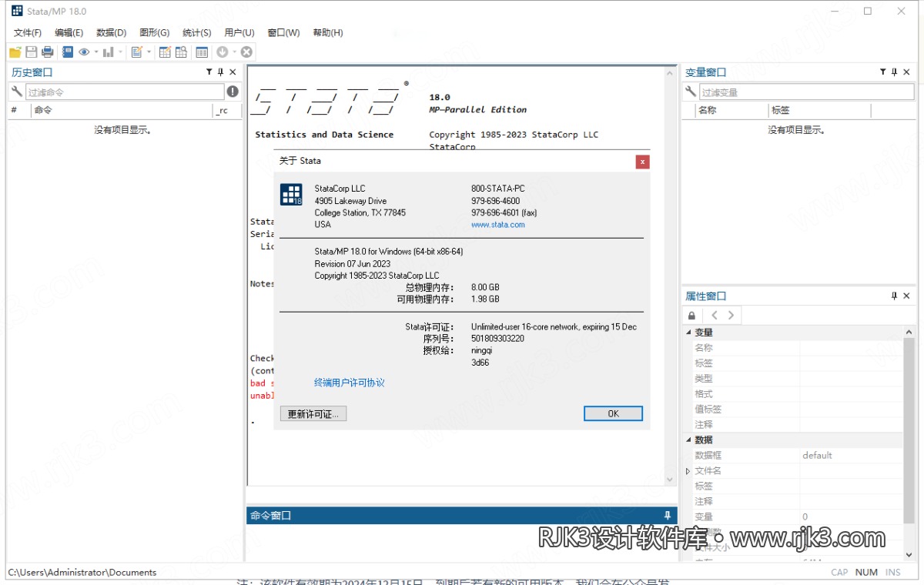Open the 统计(S) menu
Image resolution: width=924 pixels, height=585 pixels.
(x=196, y=32)
